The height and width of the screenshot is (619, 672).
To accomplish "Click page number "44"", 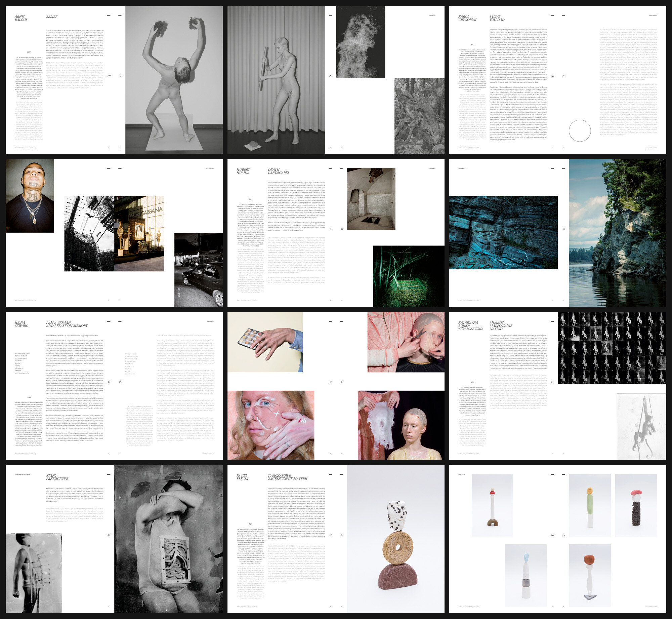I will click(109, 535).
